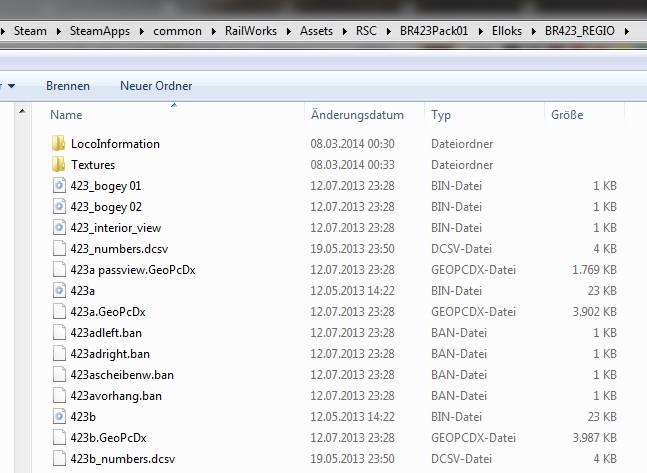Viewport: 647px width, 473px height.
Task: Select the folder name LocoInformation
Action: pyautogui.click(x=115, y=144)
